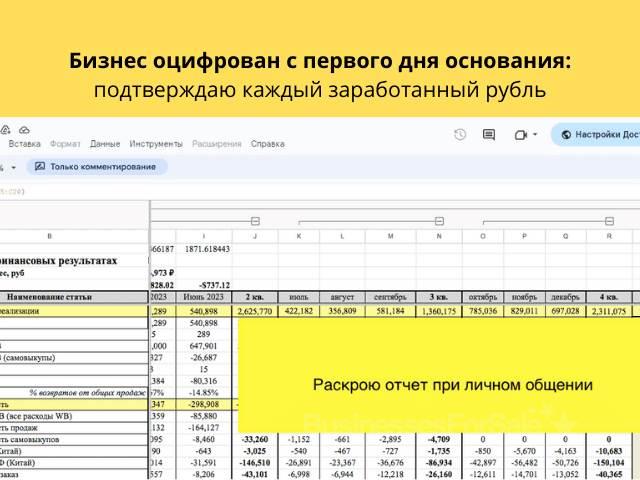Screen dimensions: 640x480
Task: Click the cloud save status icon
Action: pos(24,130)
